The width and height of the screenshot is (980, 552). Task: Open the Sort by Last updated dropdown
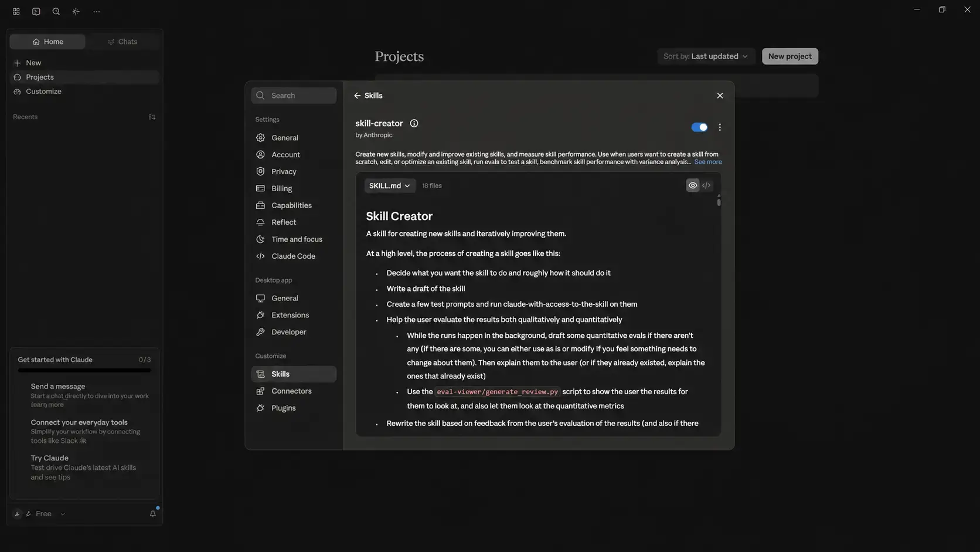coord(706,56)
